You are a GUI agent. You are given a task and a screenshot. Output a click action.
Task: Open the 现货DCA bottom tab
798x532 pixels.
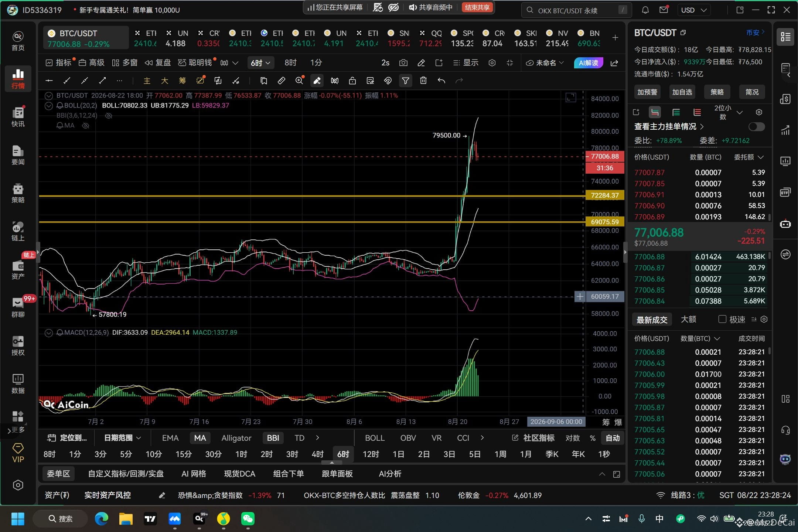pos(239,474)
